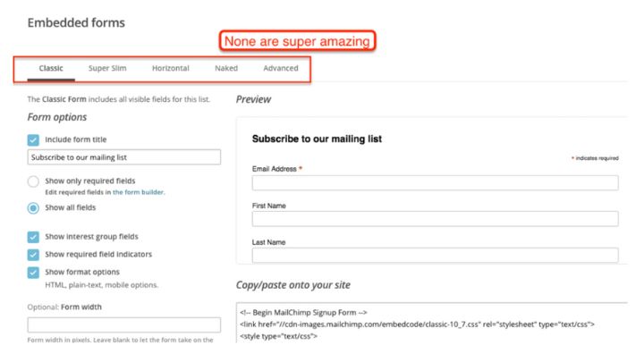Toggle Show format options checkbox

click(x=33, y=273)
